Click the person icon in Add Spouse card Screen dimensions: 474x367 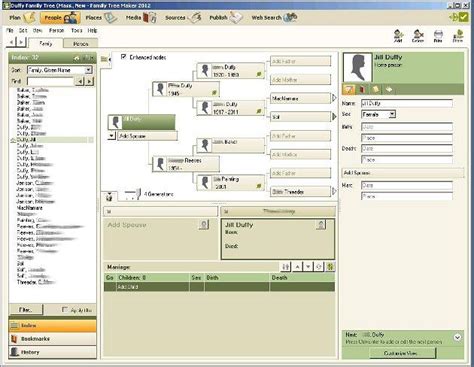tap(204, 225)
